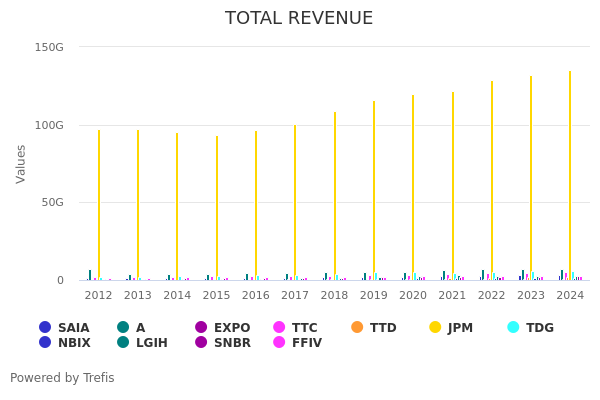Click the FFIV legend marker
The height and width of the screenshot is (400, 600).
coord(279,343)
